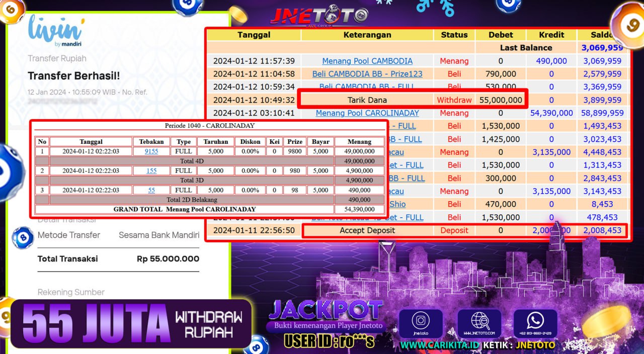Click the Debet column header
Viewport: 644px width, 354px height.
pyautogui.click(x=501, y=35)
